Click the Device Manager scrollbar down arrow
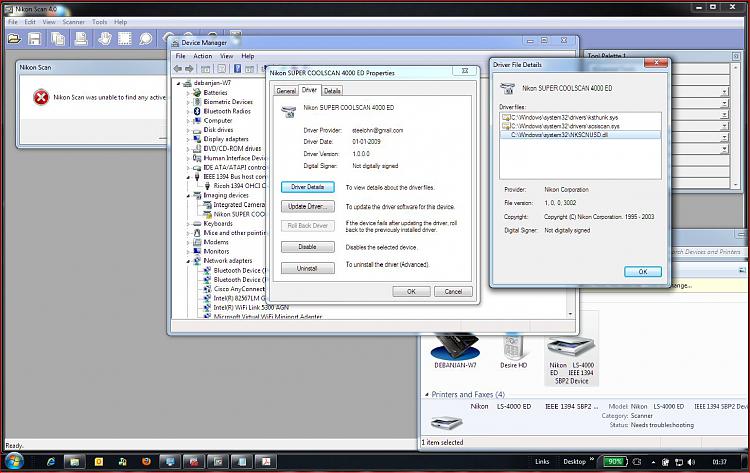750x473 pixels. coord(570,314)
